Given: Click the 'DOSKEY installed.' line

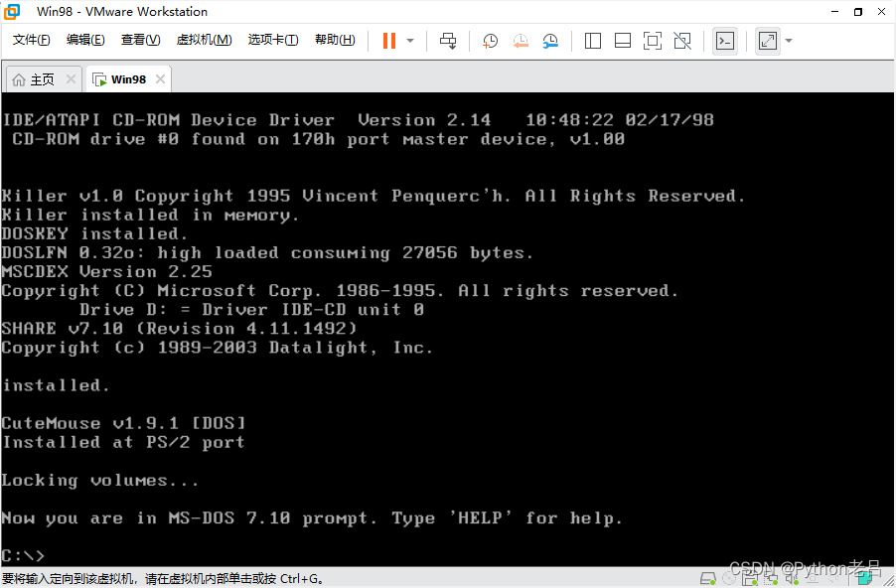Looking at the screenshot, I should pos(94,233).
